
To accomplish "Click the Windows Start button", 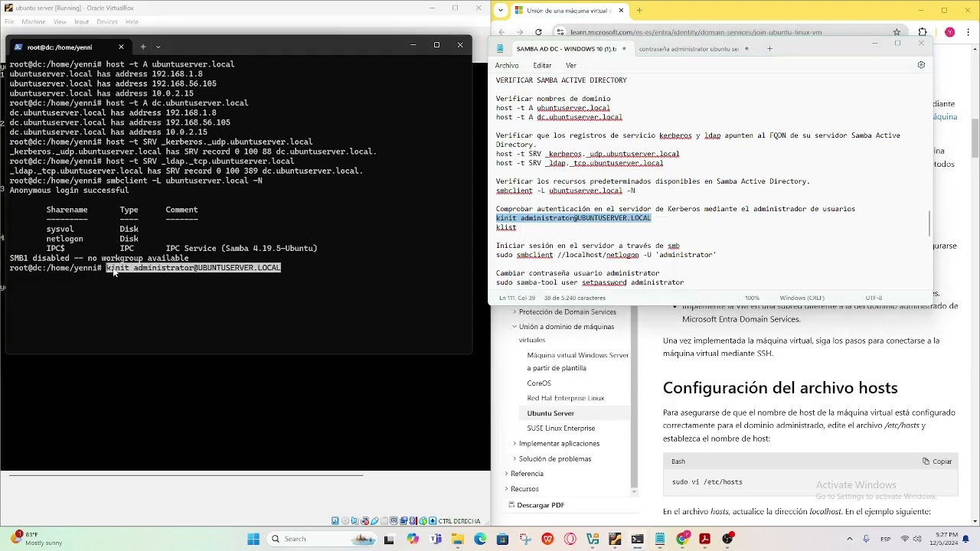I will pos(253,539).
